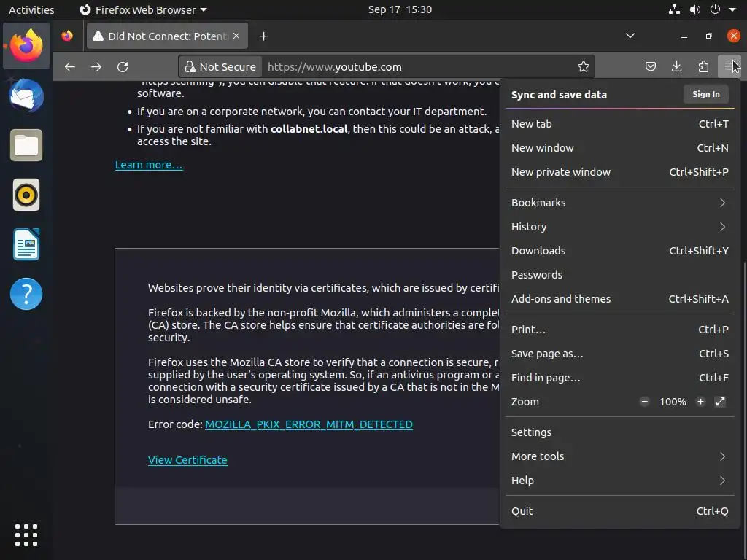
Task: Open the Firefox Web Browser app menu
Action: 143,9
